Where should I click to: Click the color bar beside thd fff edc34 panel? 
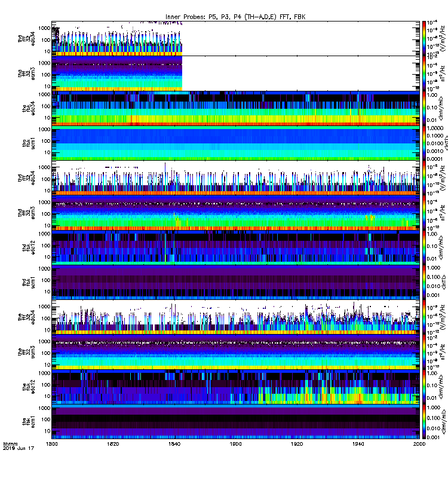pyautogui.click(x=424, y=177)
